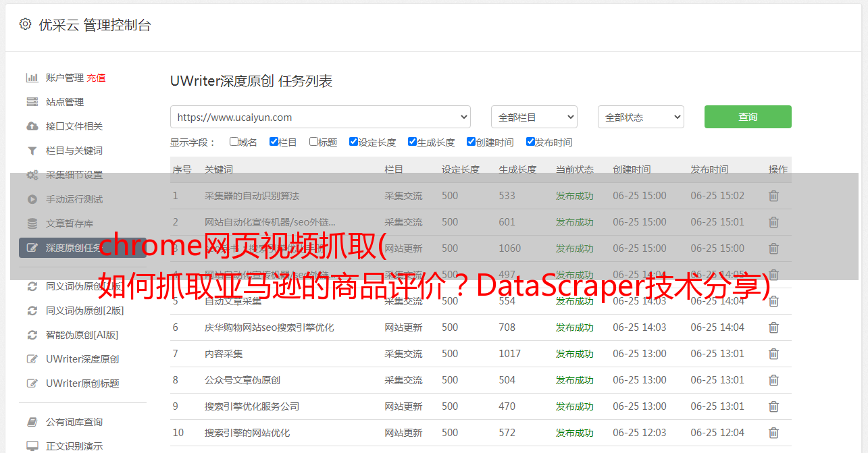Click trash icon for row 6 庆华购物网站

(773, 327)
